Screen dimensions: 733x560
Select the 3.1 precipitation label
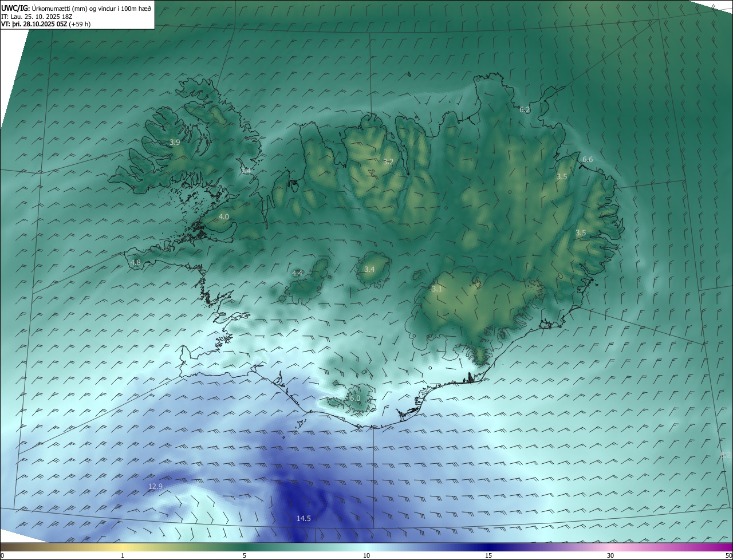[x=437, y=290]
